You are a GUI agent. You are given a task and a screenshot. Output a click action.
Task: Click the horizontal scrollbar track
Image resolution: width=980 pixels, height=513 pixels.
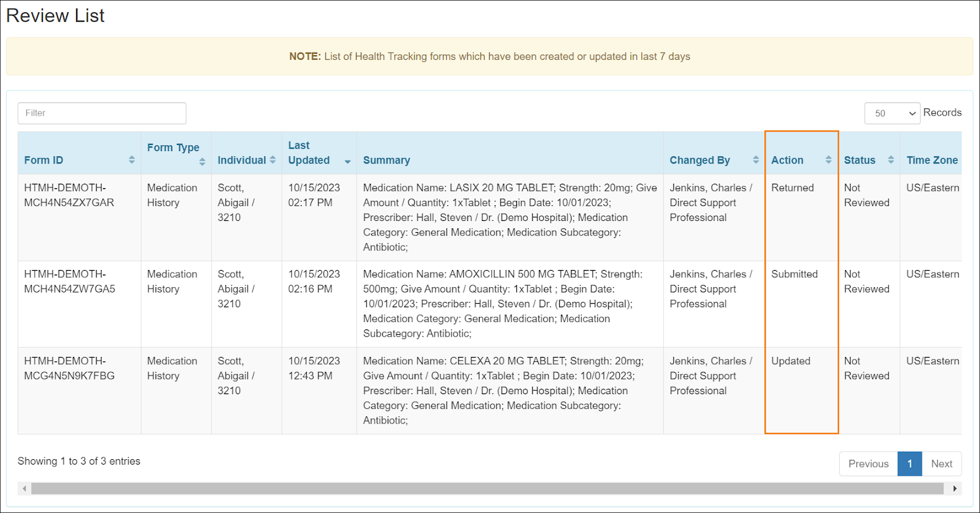tap(487, 489)
